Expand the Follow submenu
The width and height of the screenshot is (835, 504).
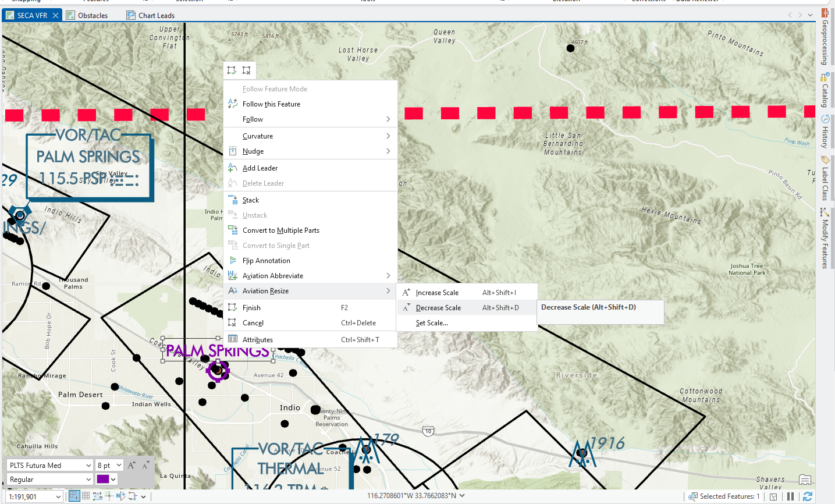pyautogui.click(x=388, y=119)
